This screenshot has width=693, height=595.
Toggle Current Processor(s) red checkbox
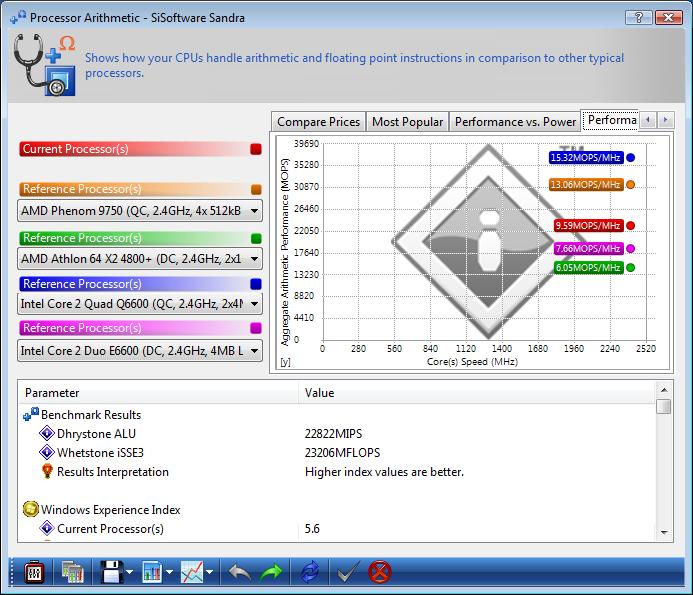pos(256,149)
